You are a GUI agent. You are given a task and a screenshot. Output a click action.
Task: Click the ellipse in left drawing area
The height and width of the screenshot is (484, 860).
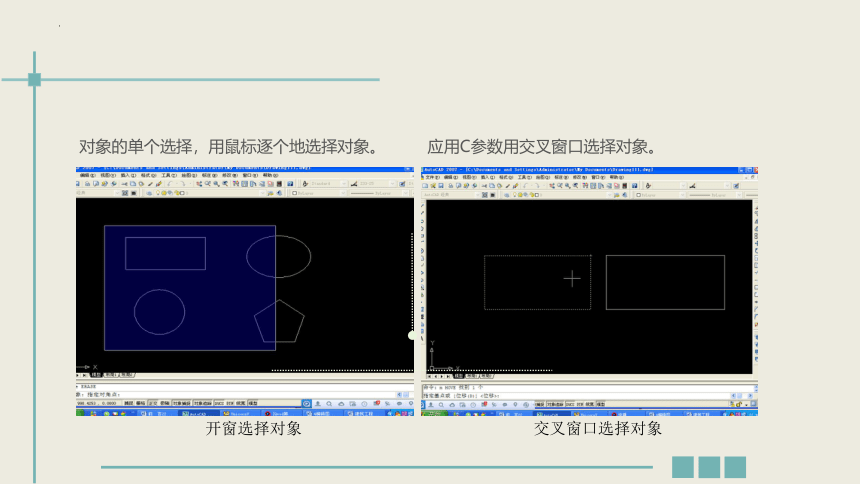pos(279,256)
